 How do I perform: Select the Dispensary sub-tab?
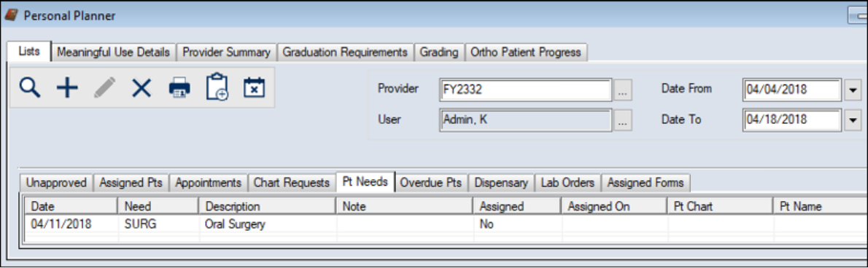coord(502,183)
